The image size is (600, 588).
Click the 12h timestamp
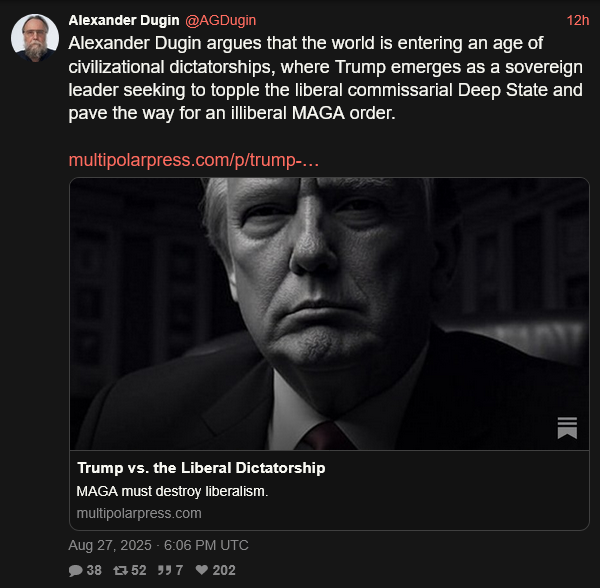click(x=577, y=20)
